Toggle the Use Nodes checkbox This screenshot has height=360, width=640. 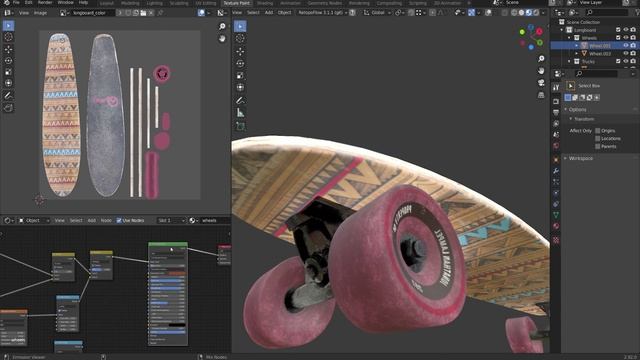pyautogui.click(x=119, y=220)
